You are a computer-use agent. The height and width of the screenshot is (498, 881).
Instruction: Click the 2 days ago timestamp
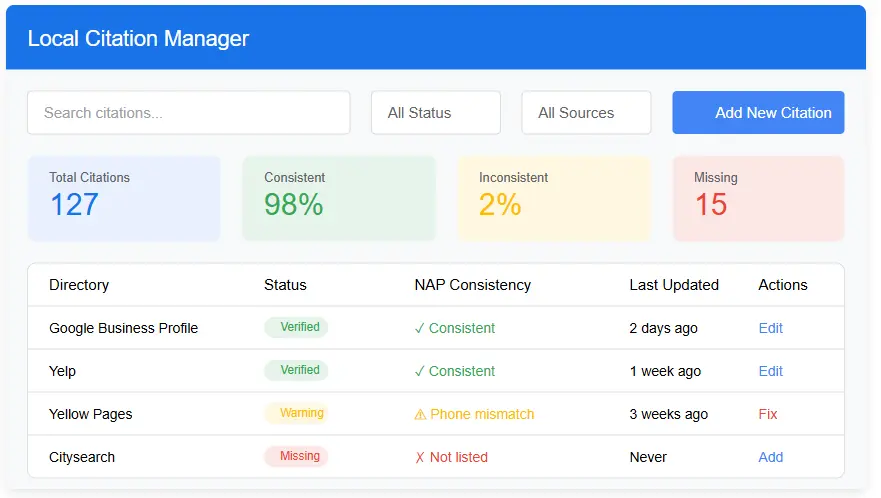663,328
